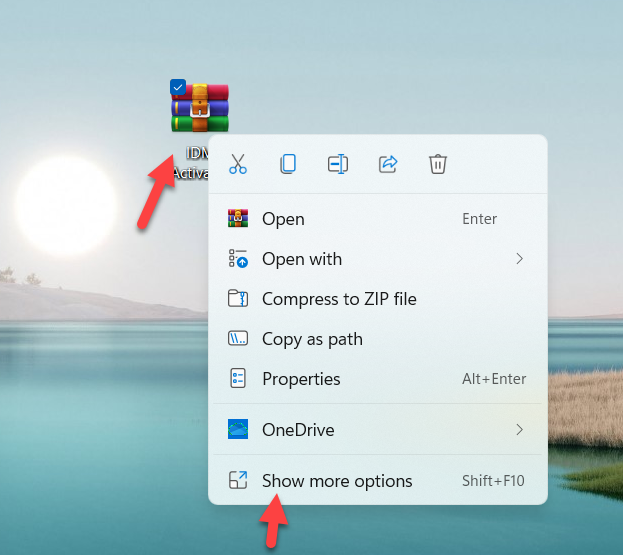Click the Copy icon in context menu

point(288,164)
